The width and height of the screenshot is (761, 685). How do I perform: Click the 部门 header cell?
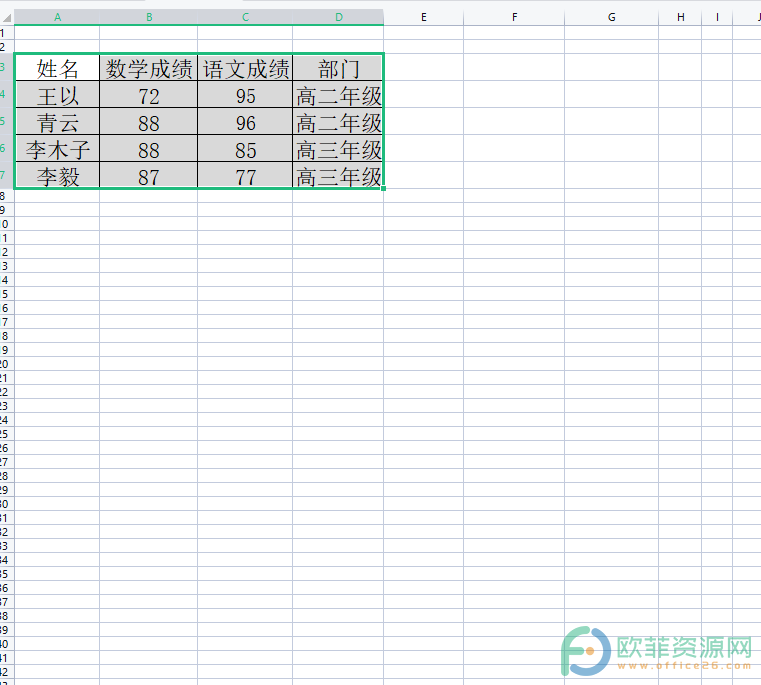click(338, 67)
